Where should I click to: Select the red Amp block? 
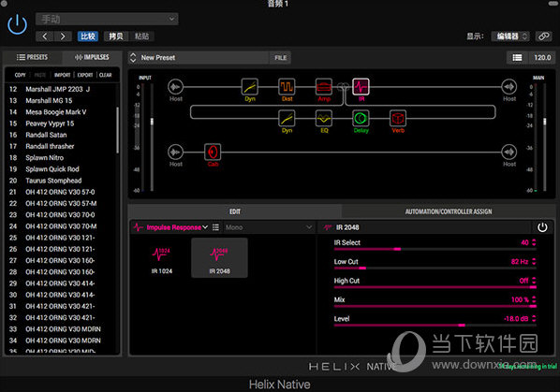324,87
